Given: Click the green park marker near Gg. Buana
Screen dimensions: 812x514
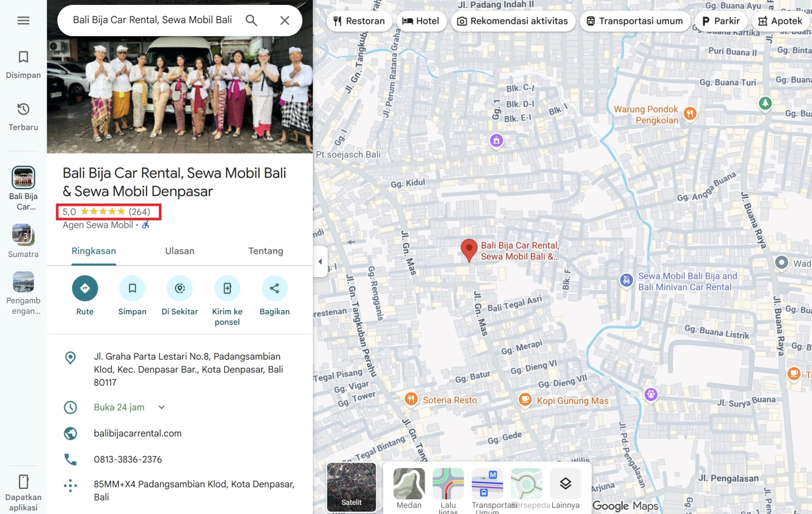Looking at the screenshot, I should 765,104.
